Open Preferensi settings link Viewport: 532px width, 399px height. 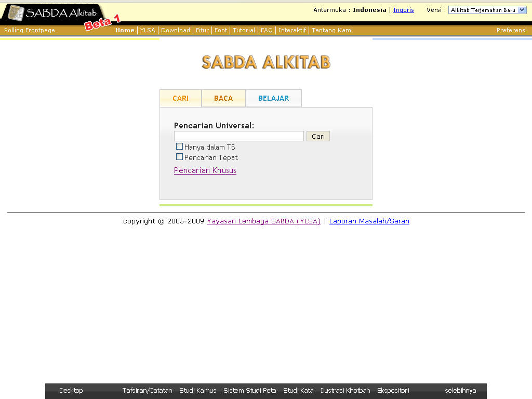(x=512, y=30)
